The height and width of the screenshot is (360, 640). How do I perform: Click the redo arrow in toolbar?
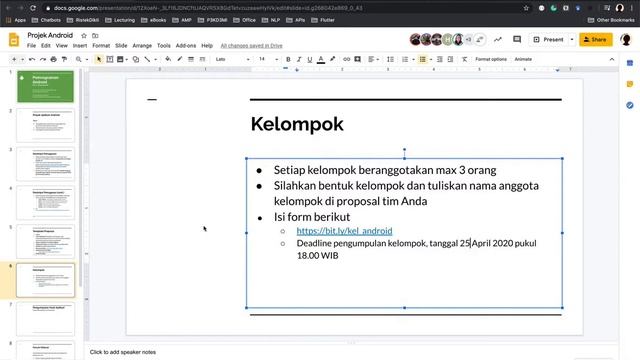42,60
